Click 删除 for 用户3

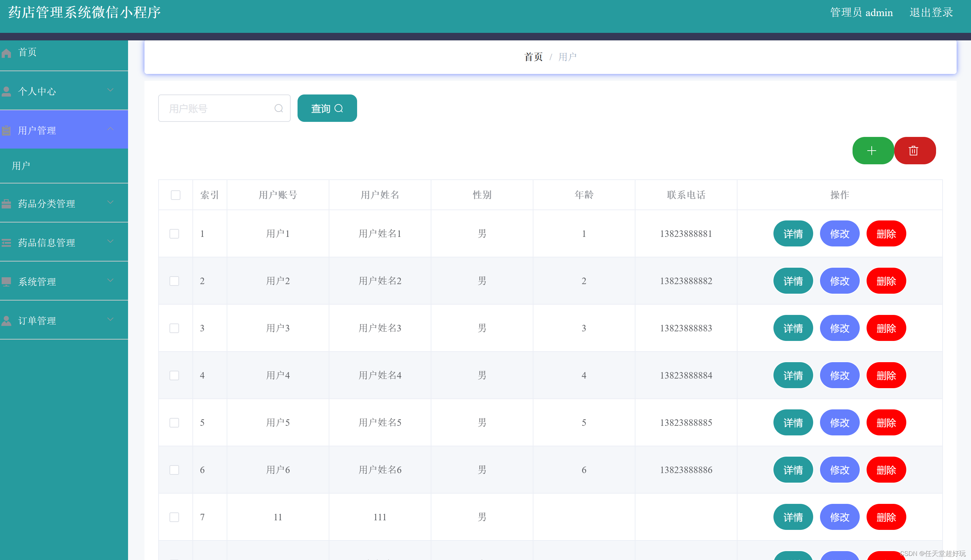[886, 328]
